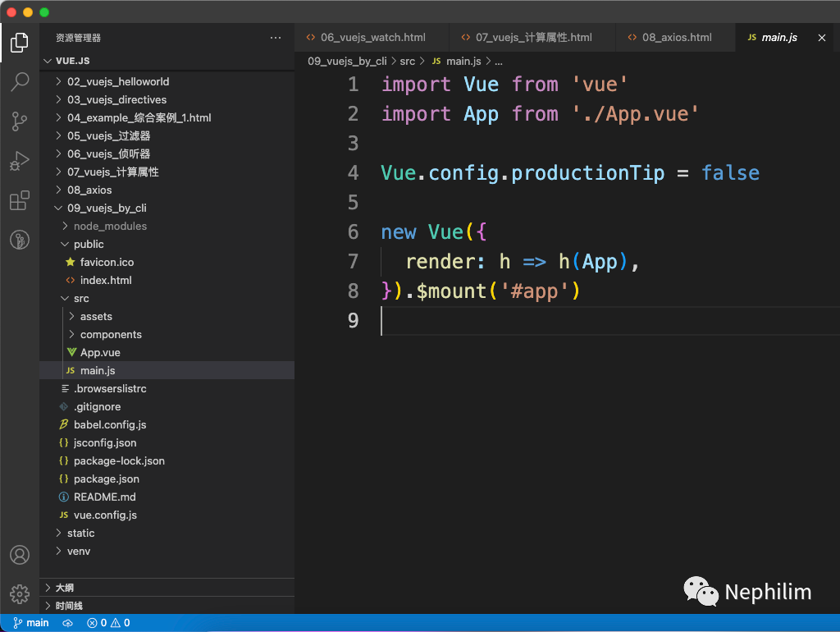This screenshot has width=840, height=632.
Task: Click line number 4 in the gutter
Action: pos(353,172)
